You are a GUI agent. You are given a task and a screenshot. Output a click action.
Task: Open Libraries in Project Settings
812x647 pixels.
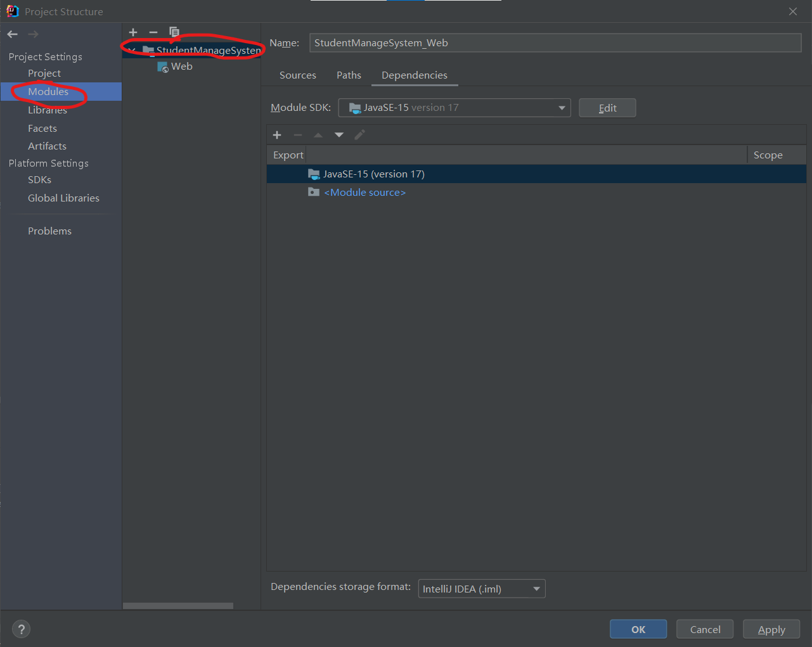coord(48,110)
